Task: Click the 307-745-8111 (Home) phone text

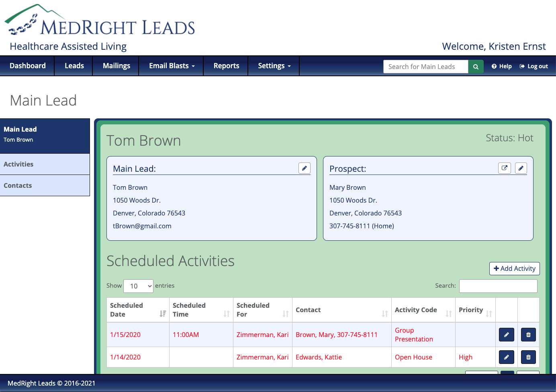Action: 362,226
